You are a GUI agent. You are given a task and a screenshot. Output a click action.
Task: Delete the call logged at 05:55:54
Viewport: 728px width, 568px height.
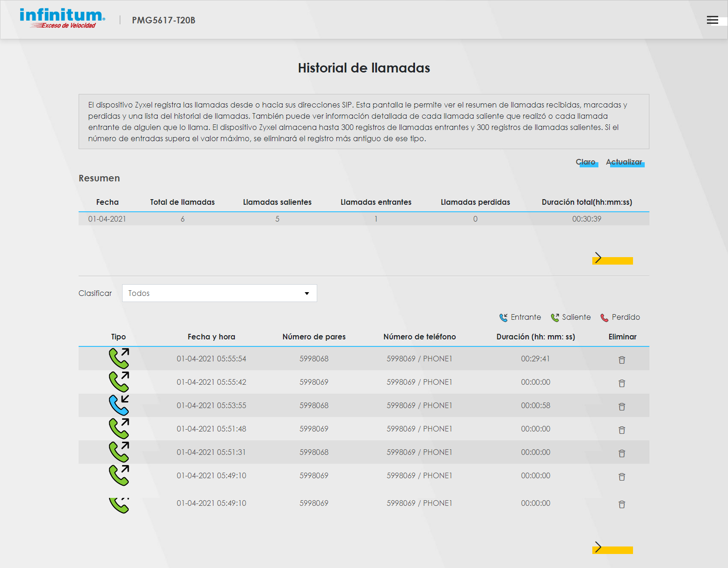coord(622,359)
